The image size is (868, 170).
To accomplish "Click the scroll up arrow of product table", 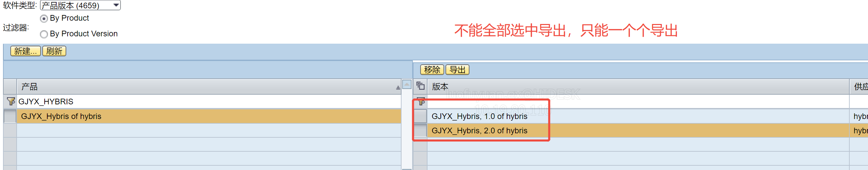I will 407,84.
